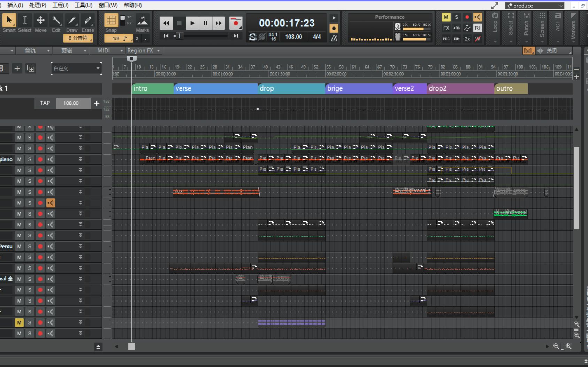Toggle the Snap grid button

tap(111, 20)
